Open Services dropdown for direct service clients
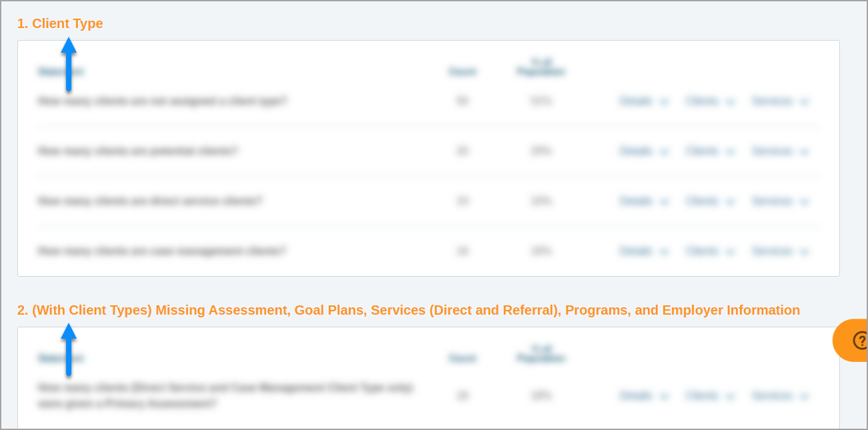The image size is (868, 430). tap(780, 201)
